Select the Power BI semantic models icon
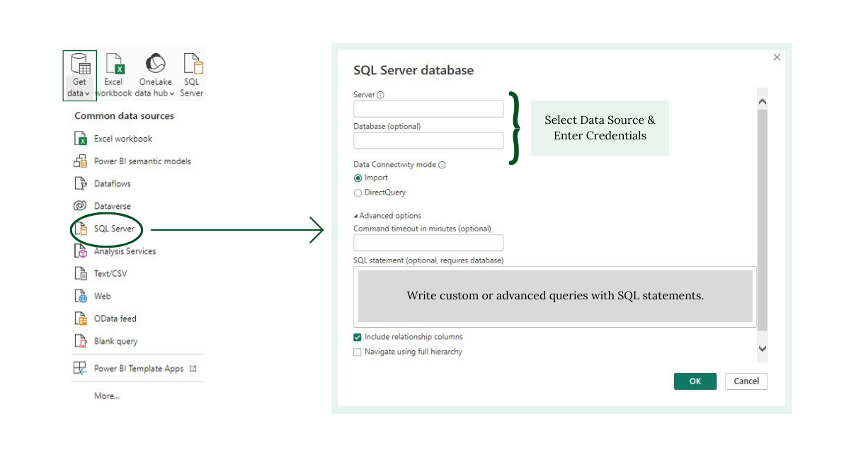Screen dimensions: 868x460 (80, 161)
